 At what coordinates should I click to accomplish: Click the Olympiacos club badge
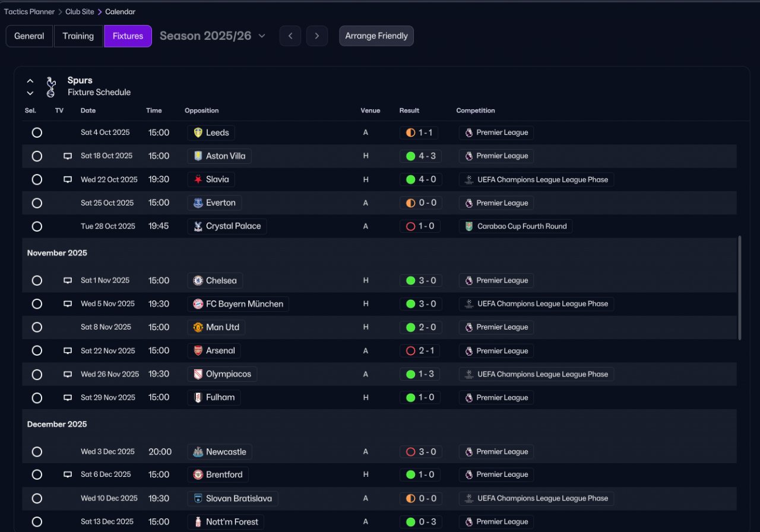tap(198, 374)
